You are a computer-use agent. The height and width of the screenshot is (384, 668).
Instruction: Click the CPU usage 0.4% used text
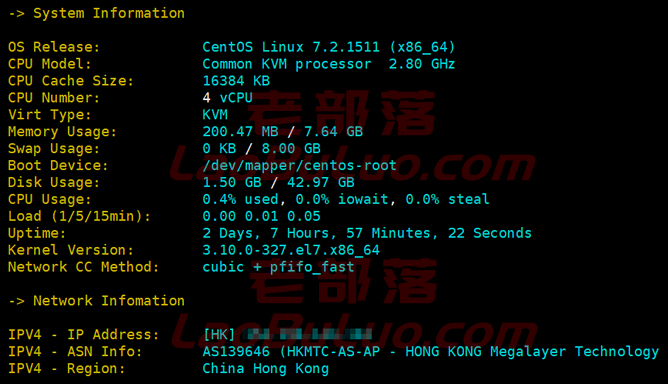point(240,199)
